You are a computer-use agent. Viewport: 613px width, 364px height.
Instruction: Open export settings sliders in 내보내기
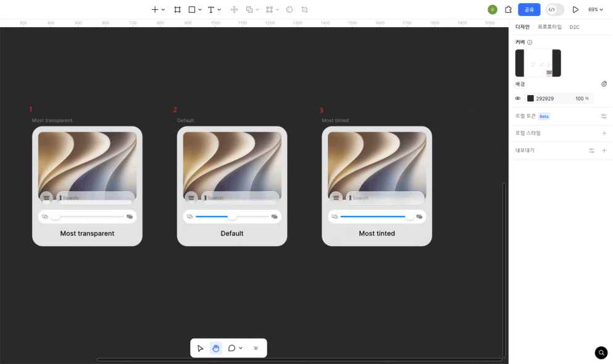coord(592,151)
